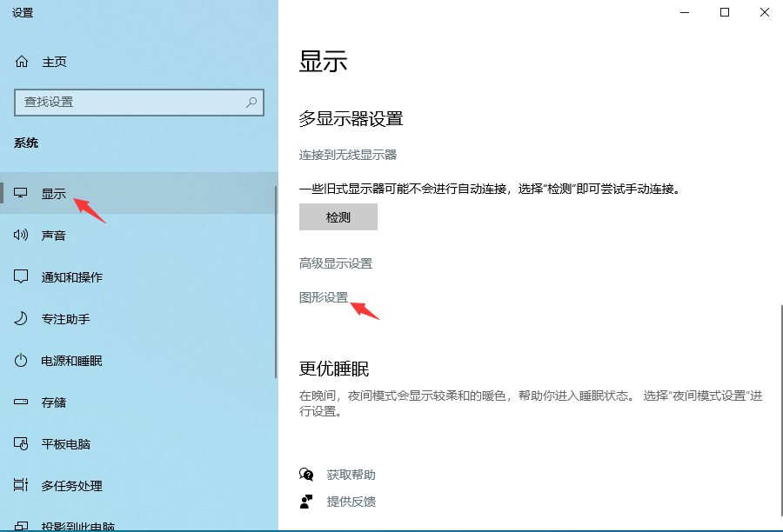Click the 声音 speaker icon
Viewport: 783px width, 532px height.
(x=21, y=235)
